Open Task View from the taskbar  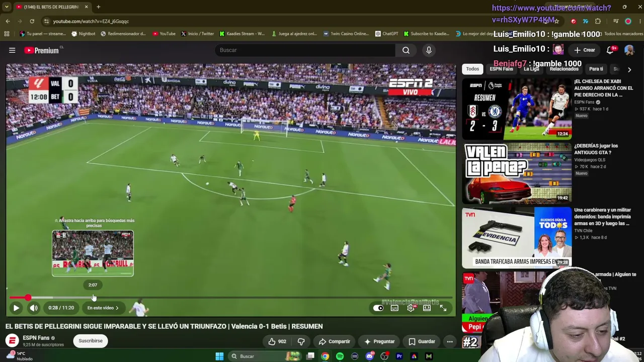[310, 356]
